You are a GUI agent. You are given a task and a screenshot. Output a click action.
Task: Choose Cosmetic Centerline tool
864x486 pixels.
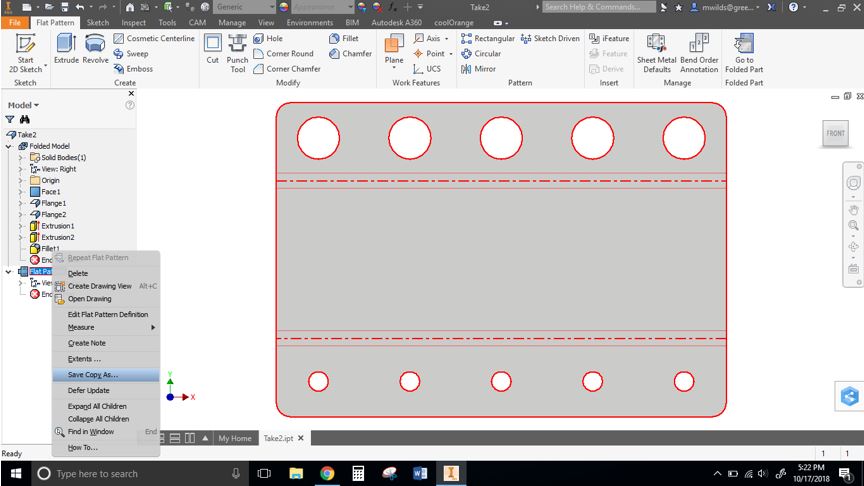coord(154,39)
